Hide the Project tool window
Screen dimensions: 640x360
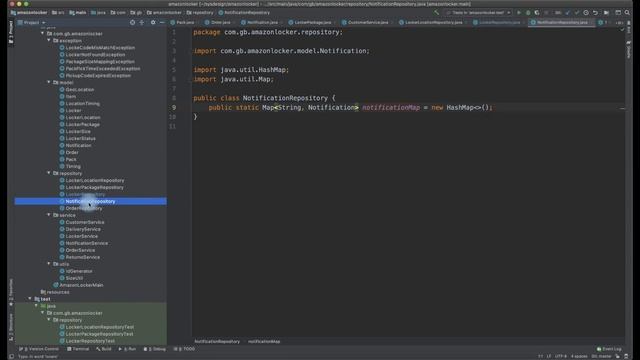tap(162, 22)
